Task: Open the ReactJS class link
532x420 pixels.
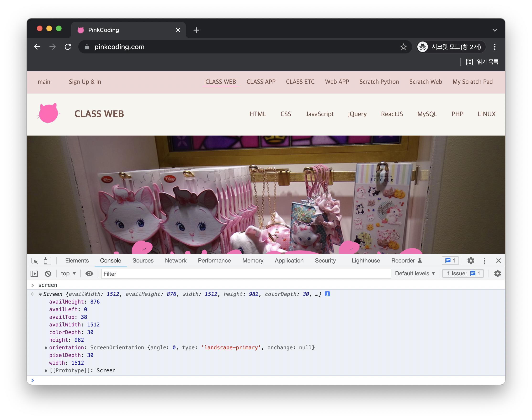Action: pos(392,114)
